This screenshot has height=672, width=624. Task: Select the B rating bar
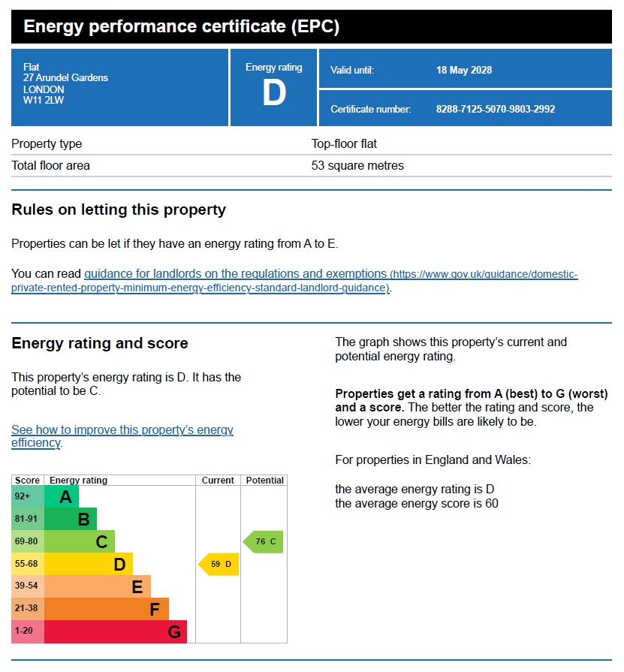tap(71, 519)
